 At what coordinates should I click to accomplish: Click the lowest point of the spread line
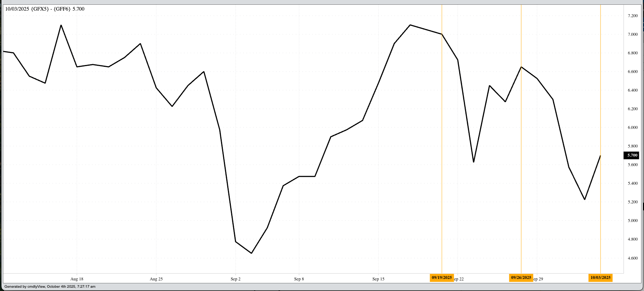pos(251,253)
